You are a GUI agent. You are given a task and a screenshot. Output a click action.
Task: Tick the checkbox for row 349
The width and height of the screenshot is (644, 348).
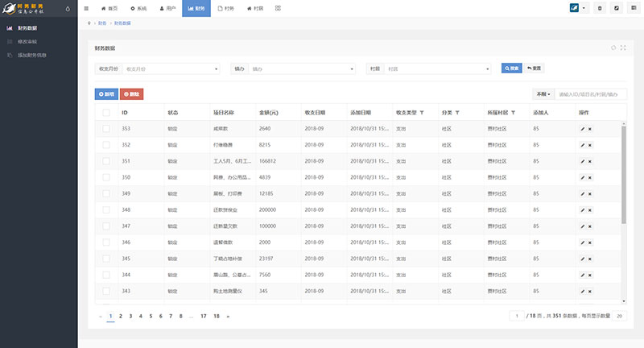click(x=106, y=193)
